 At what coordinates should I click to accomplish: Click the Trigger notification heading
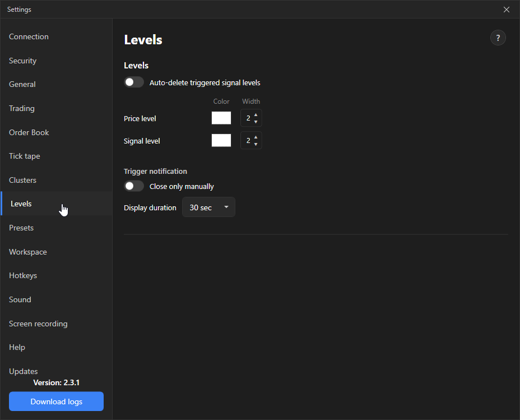(156, 171)
